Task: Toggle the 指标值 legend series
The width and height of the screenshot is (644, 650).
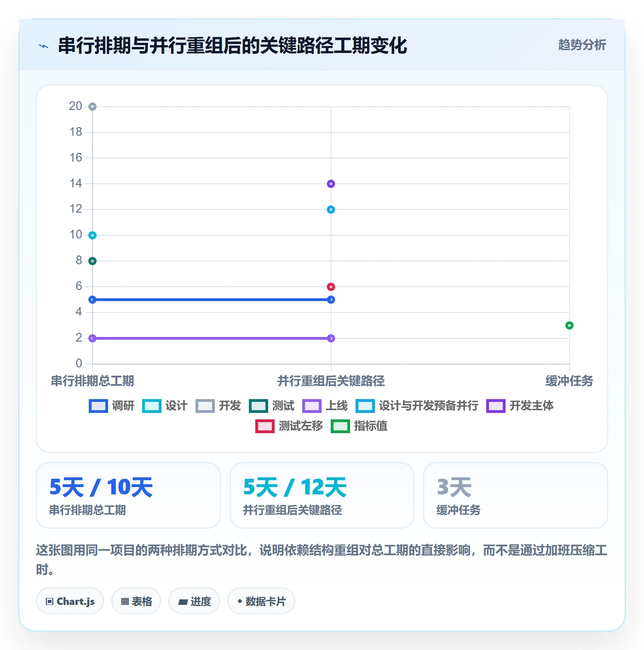Action: [359, 426]
